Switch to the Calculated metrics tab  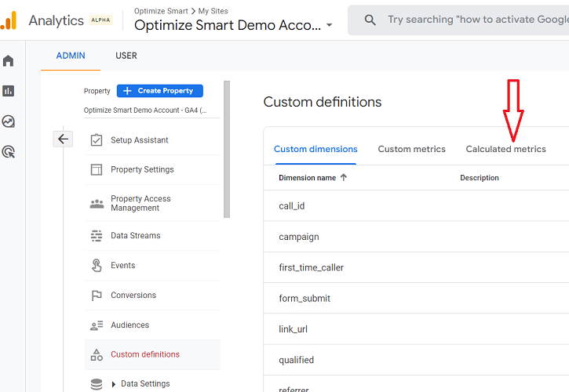point(505,149)
